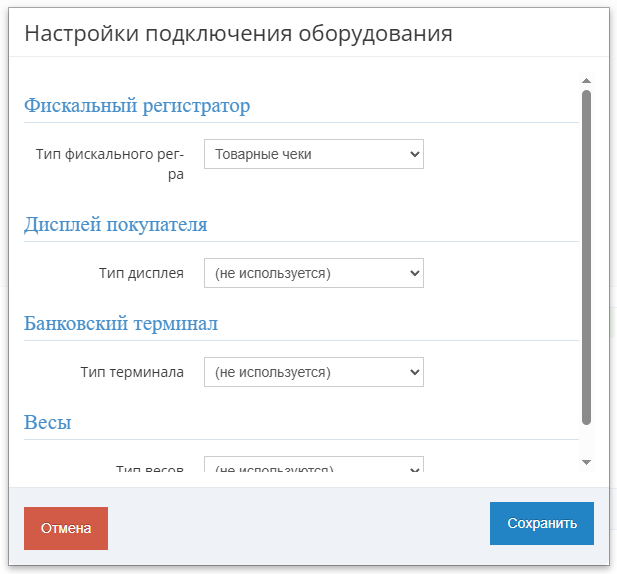Click the Тип фискального рег-ра label
Viewport: 617px width, 574px height.
coord(110,164)
